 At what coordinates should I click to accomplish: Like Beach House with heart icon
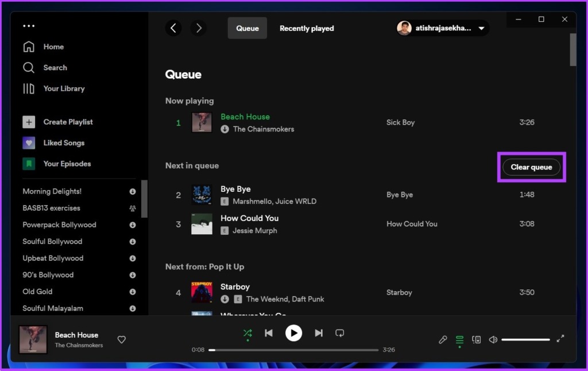(122, 339)
